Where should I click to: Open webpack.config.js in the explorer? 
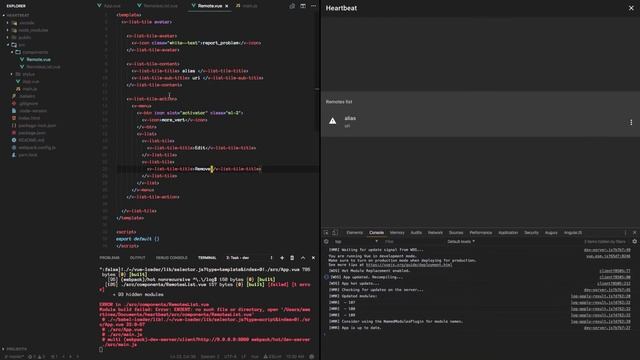coord(37,148)
